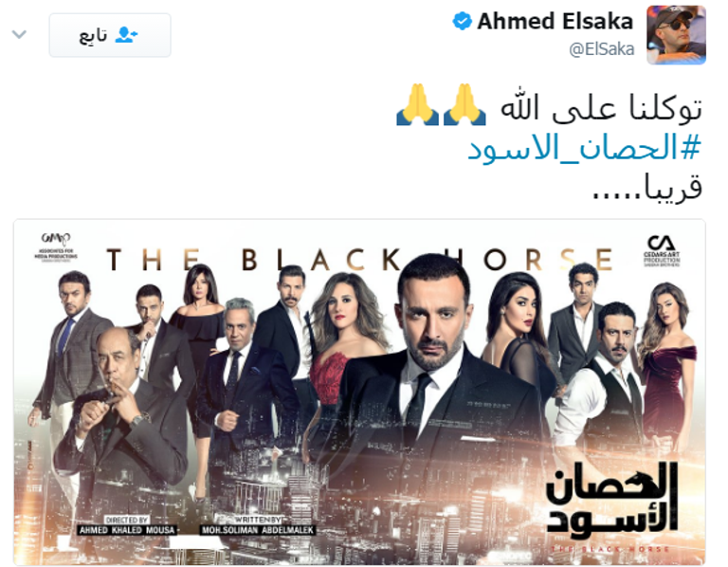Click the tweet text توكلنا على الله
Screen dimensions: 728x567
[x=601, y=108]
